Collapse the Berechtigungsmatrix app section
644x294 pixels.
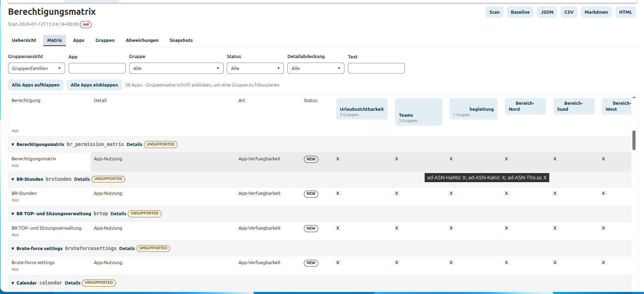[13, 145]
